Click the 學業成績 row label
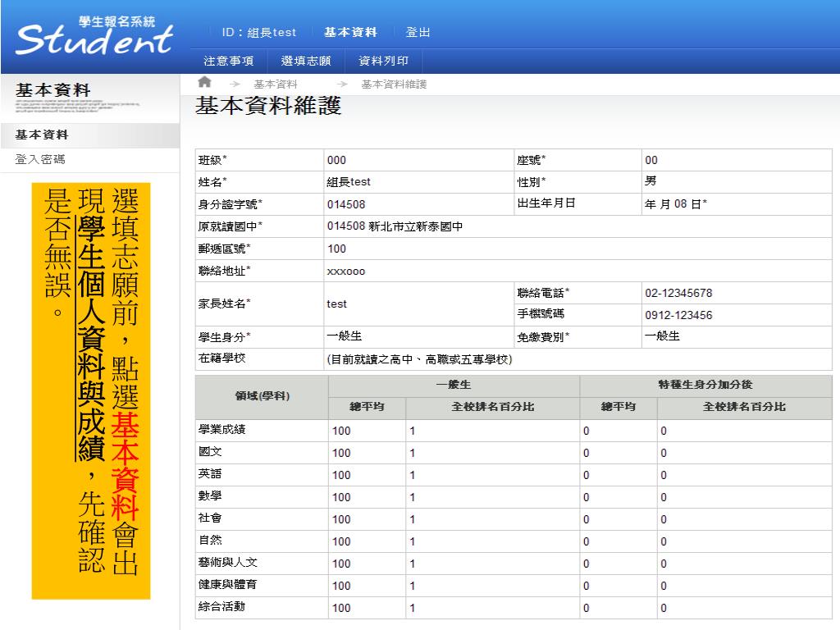840x630 pixels. click(221, 430)
